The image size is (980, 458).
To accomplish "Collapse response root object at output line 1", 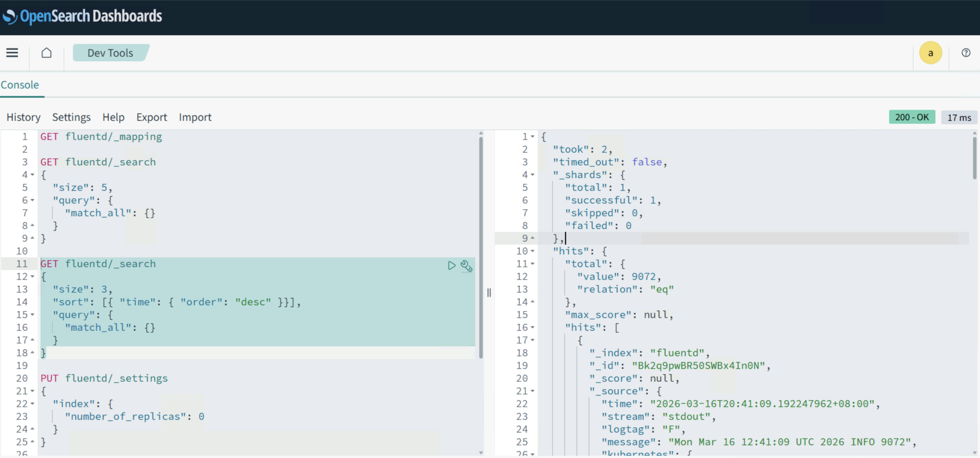I will tap(533, 136).
